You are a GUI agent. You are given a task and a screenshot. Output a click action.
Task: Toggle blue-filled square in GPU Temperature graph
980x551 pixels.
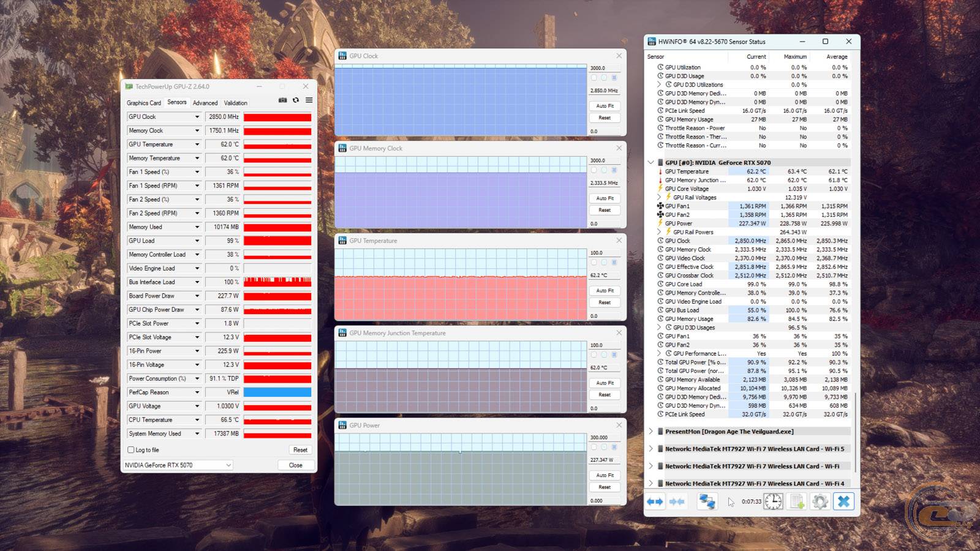(614, 263)
